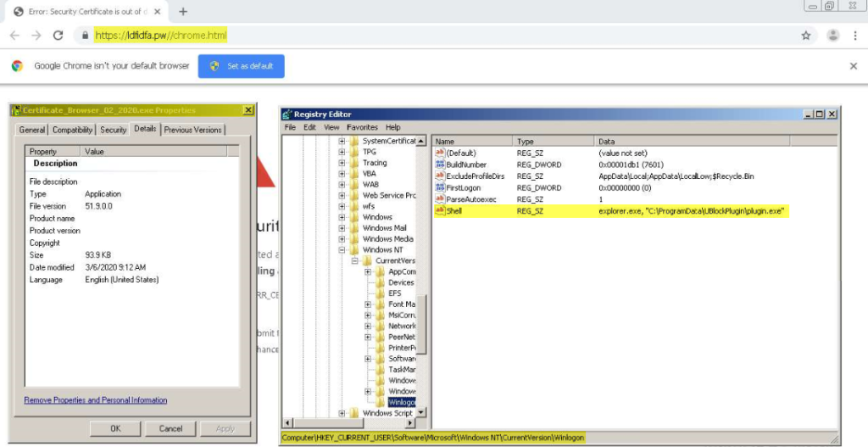
Task: Click the padlock icon in address bar
Action: (83, 36)
